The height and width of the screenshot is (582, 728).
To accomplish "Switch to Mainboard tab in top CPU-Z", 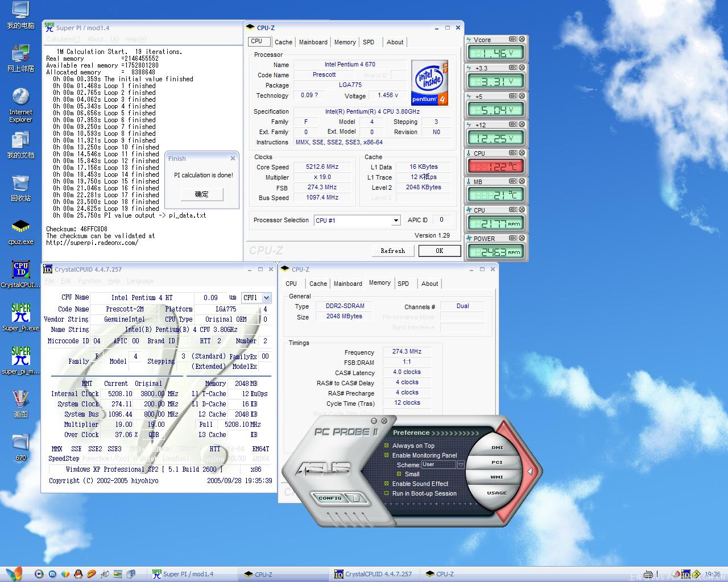I will coord(313,42).
